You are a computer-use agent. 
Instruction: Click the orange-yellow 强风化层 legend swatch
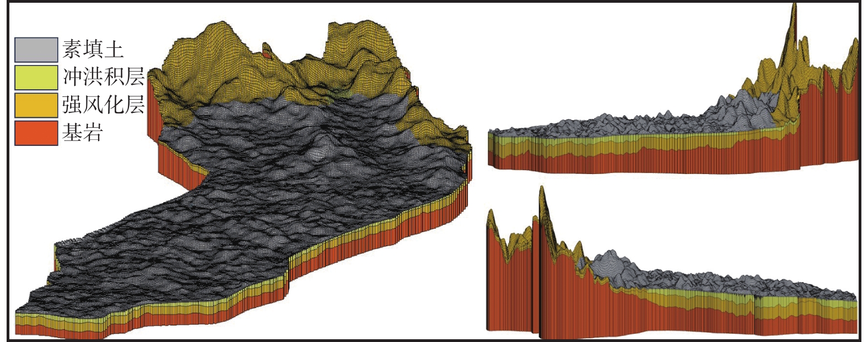coord(36,105)
